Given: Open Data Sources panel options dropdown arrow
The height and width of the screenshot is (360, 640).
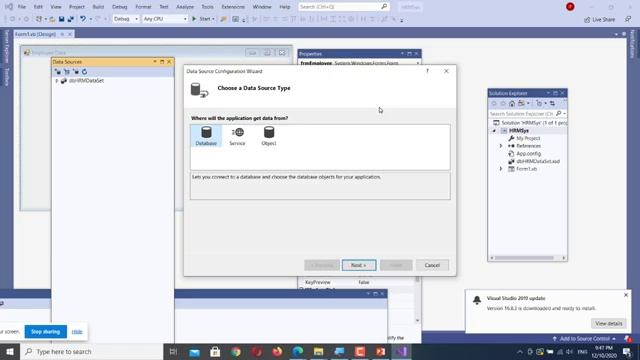Looking at the screenshot, I should 155,62.
